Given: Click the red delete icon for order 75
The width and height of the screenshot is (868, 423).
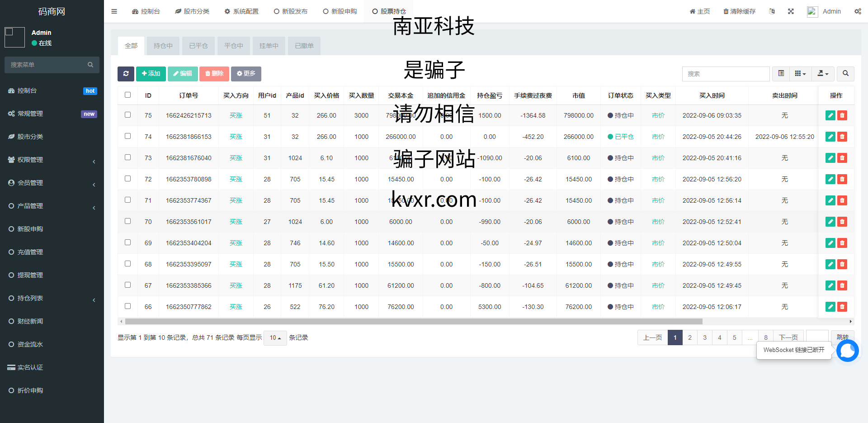Looking at the screenshot, I should 842,115.
